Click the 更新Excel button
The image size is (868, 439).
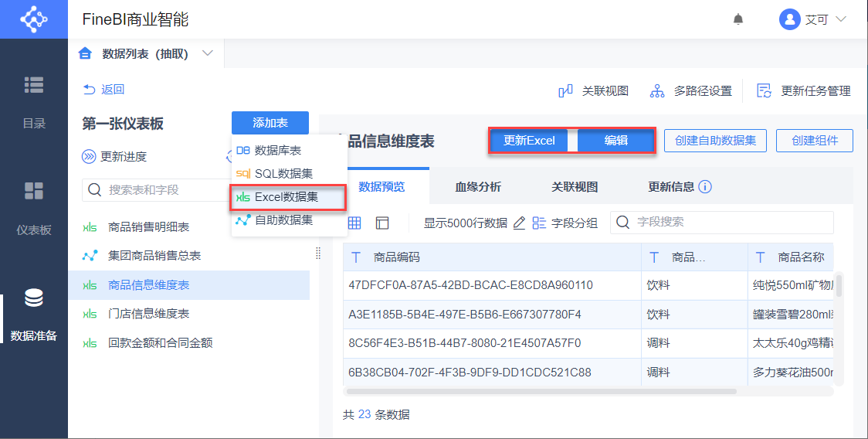point(529,141)
